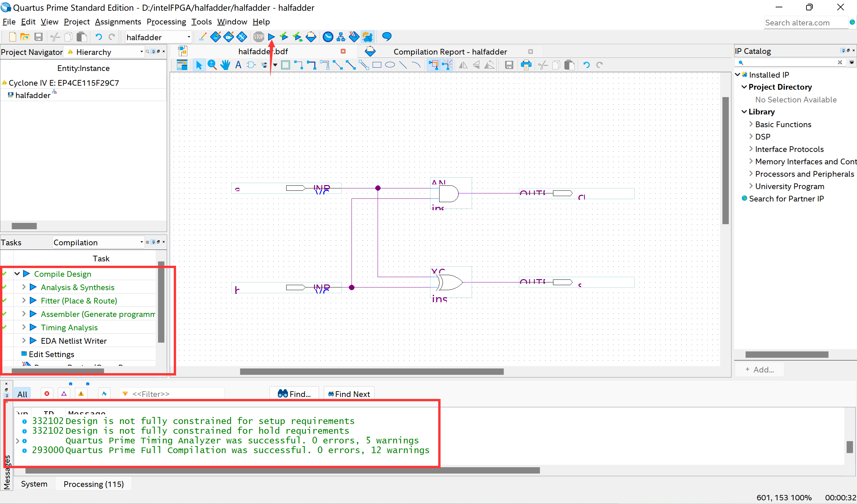This screenshot has height=504, width=857.
Task: Toggle the info message filter button
Action: pyautogui.click(x=104, y=394)
